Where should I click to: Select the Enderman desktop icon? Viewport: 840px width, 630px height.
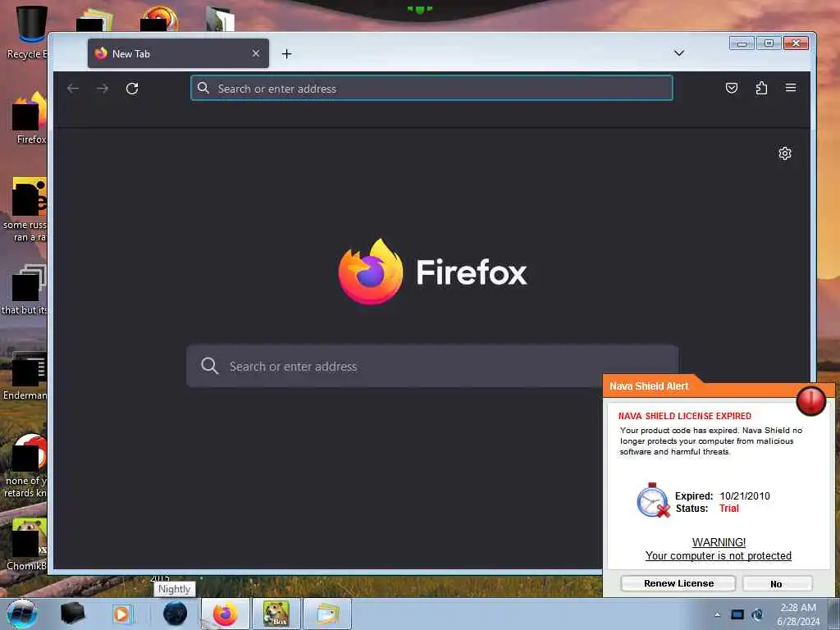(27, 375)
